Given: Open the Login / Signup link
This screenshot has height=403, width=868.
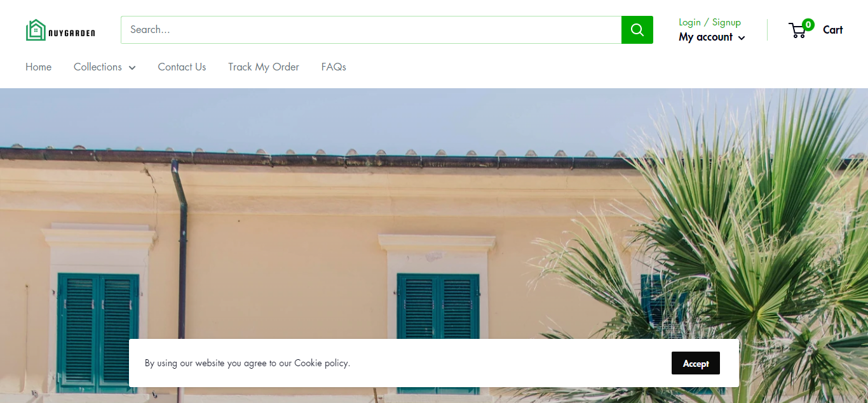Looking at the screenshot, I should pyautogui.click(x=710, y=22).
